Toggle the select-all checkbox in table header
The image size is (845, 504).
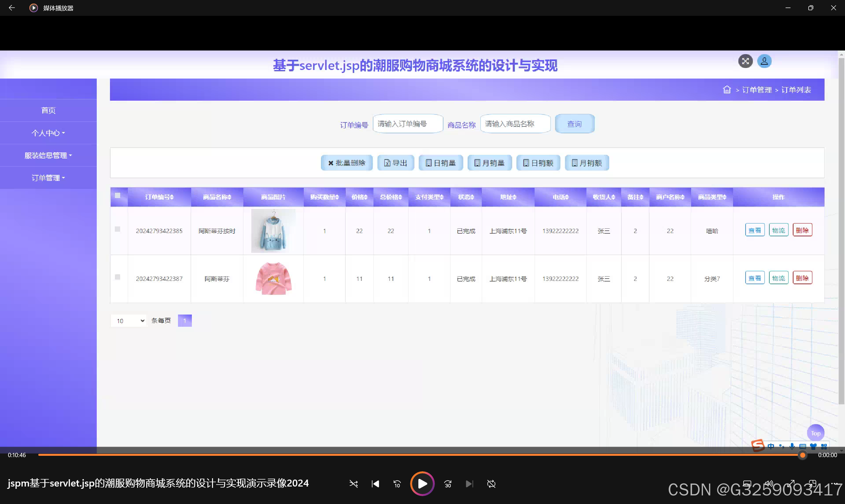(x=118, y=195)
